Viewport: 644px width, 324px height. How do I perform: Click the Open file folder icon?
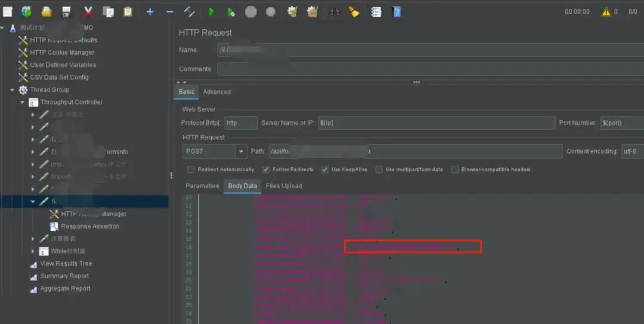[x=47, y=12]
